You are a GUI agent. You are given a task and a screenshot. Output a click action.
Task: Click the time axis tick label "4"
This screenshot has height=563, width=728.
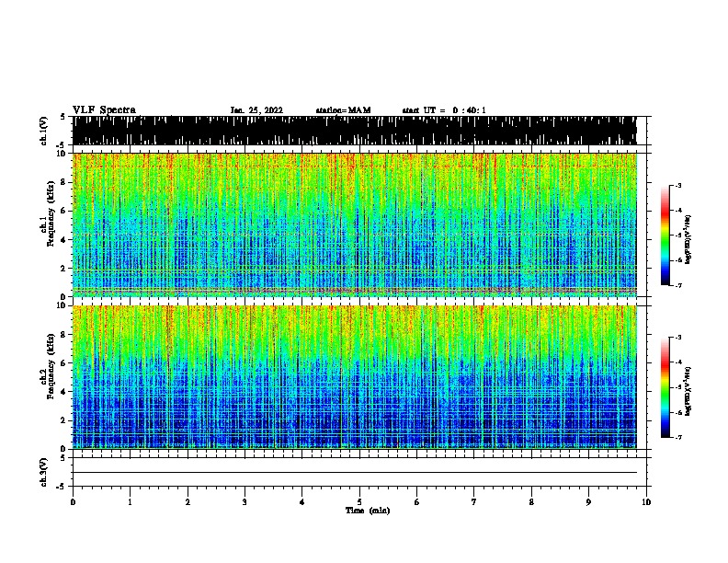(x=302, y=501)
